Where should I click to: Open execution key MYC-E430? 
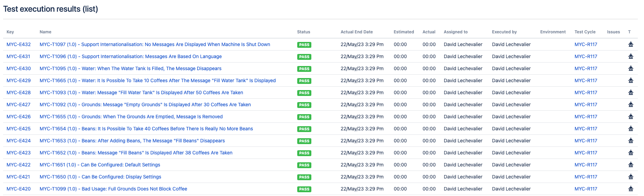click(x=19, y=68)
